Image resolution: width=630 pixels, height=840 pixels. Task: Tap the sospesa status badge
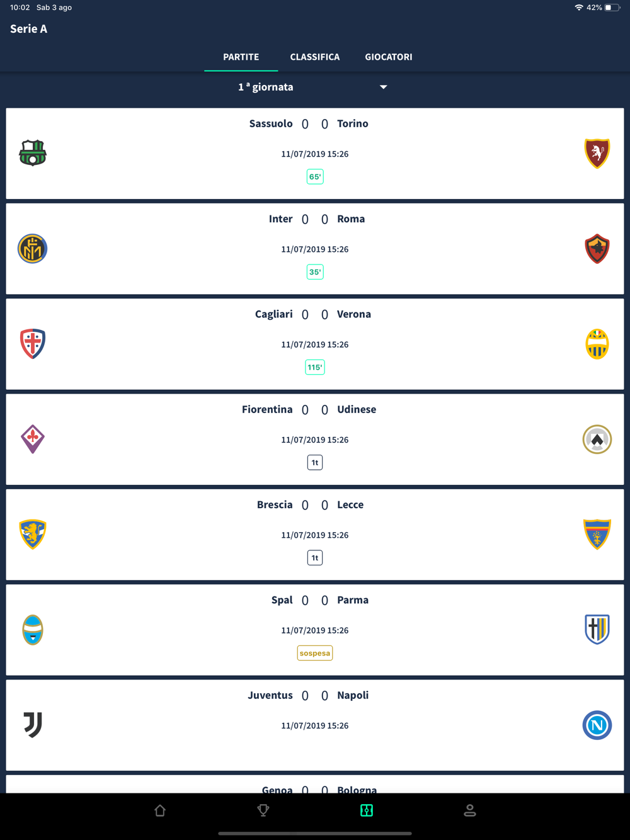pyautogui.click(x=315, y=653)
